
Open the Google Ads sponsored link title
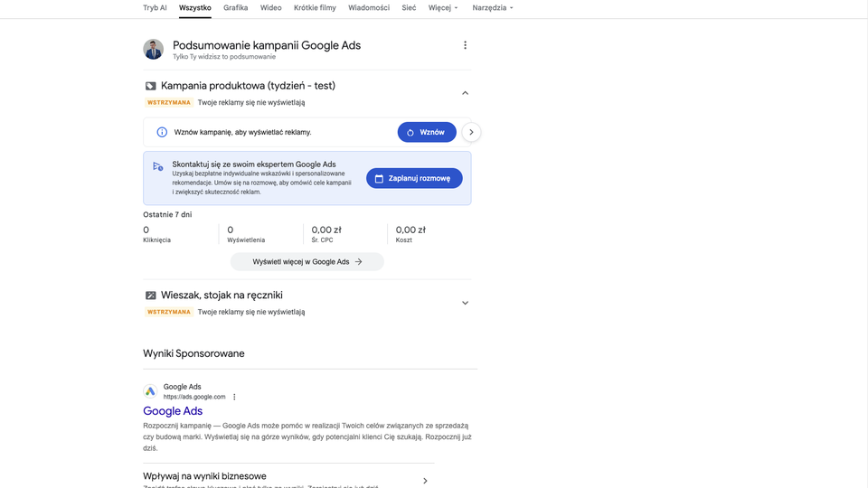tap(173, 411)
